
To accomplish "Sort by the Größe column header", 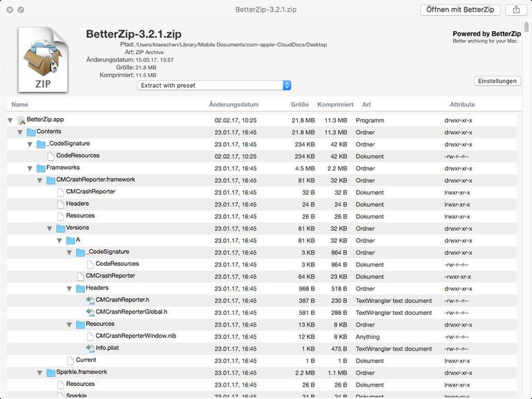I will click(300, 105).
